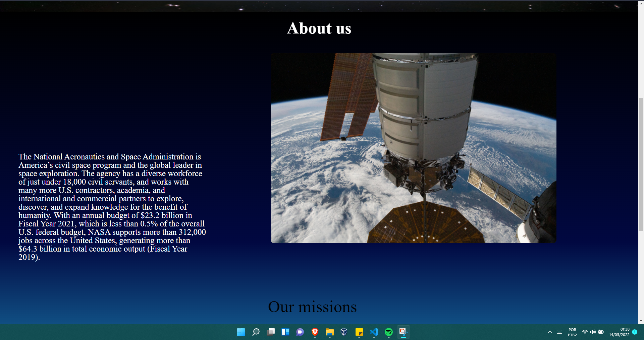Image resolution: width=644 pixels, height=340 pixels.
Task: Open the Widgets panel icon
Action: (x=285, y=332)
